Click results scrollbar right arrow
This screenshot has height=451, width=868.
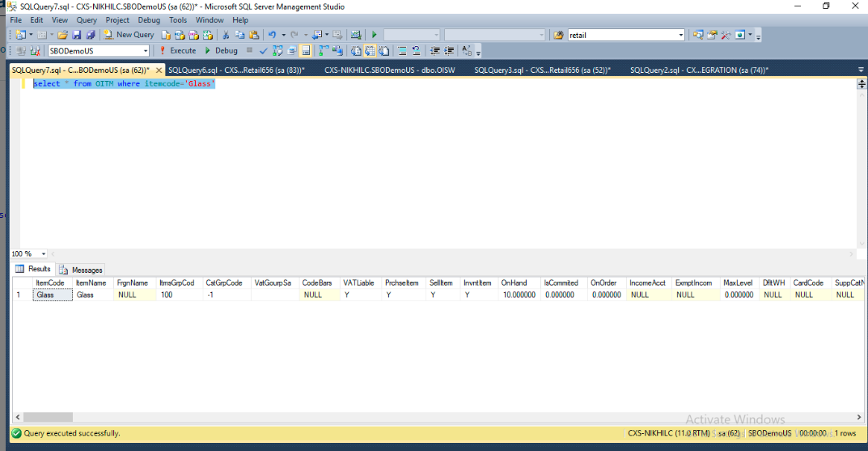(x=859, y=417)
